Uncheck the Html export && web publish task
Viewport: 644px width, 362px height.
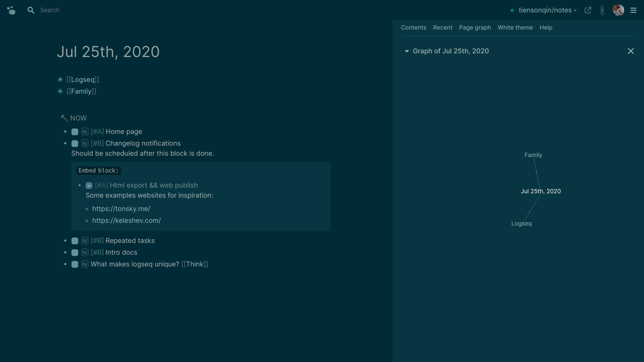[89, 184]
